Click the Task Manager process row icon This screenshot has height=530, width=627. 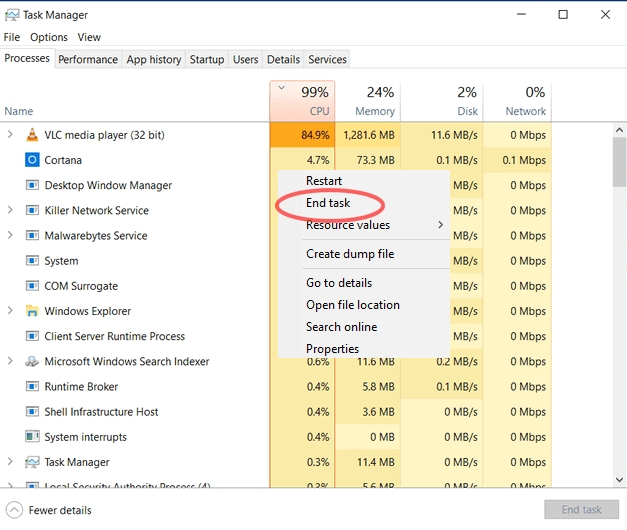coord(32,462)
